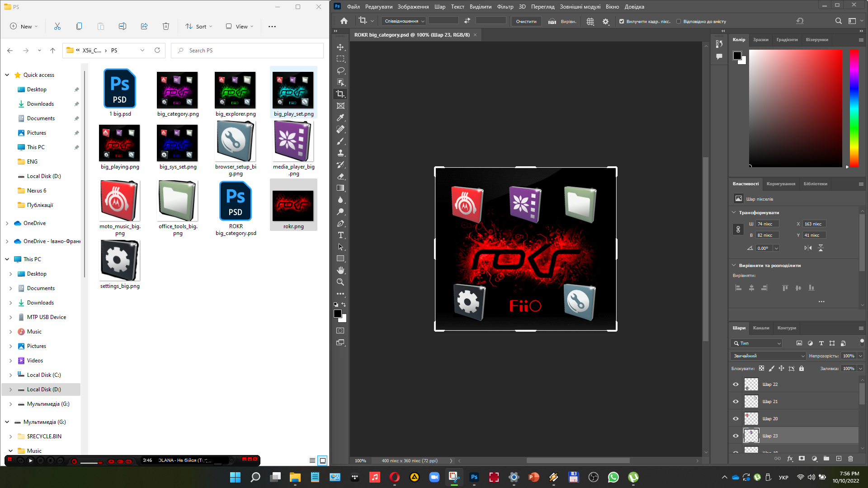The image size is (868, 488).
Task: Open the Зображення menu
Action: tap(413, 6)
